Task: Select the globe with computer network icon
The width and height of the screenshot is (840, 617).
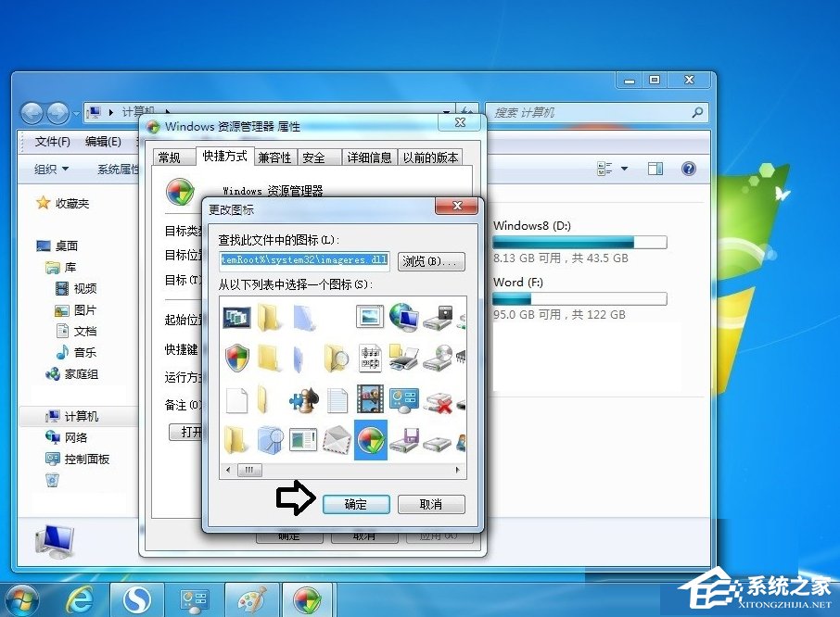Action: 403,316
